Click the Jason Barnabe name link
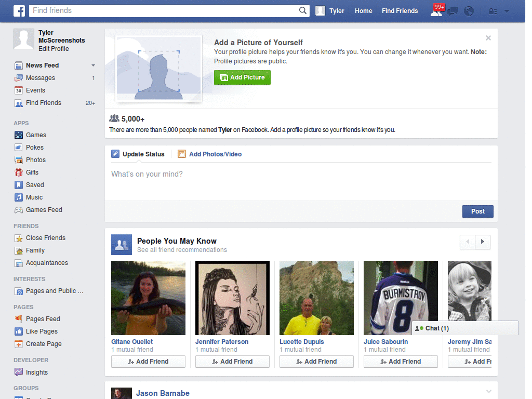The height and width of the screenshot is (399, 532). (x=163, y=393)
